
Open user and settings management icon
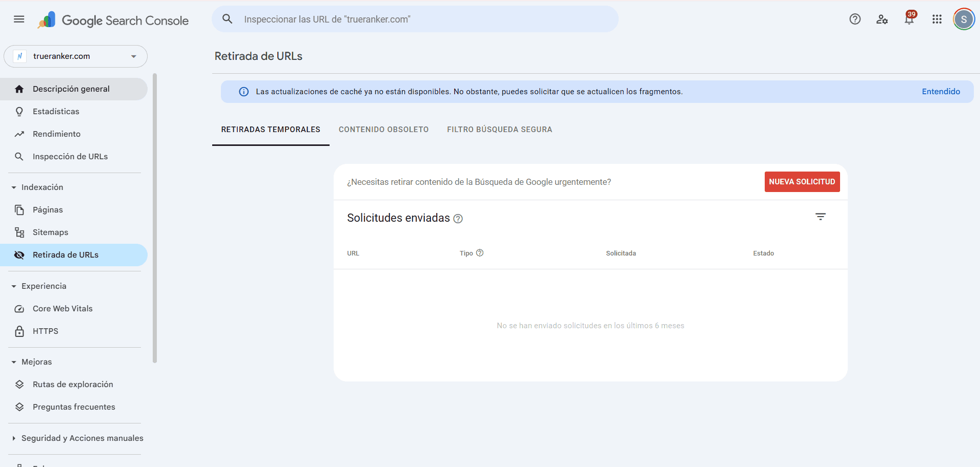pos(882,19)
